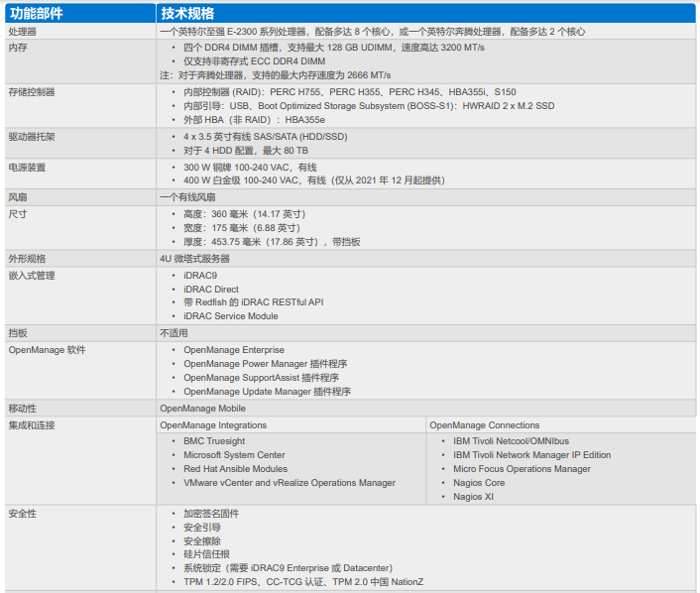
Task: Select the 存储控制器 row label
Action: [32, 91]
